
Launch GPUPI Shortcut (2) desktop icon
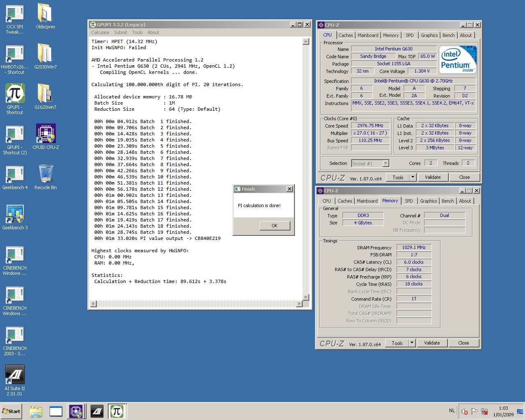(15, 139)
